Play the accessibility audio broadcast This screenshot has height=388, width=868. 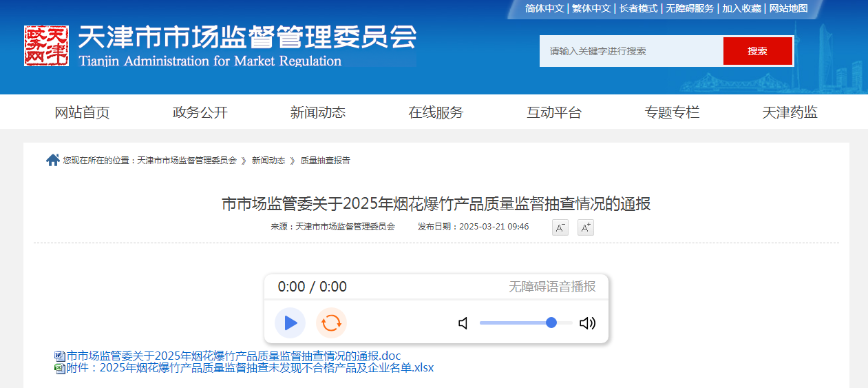pyautogui.click(x=290, y=323)
